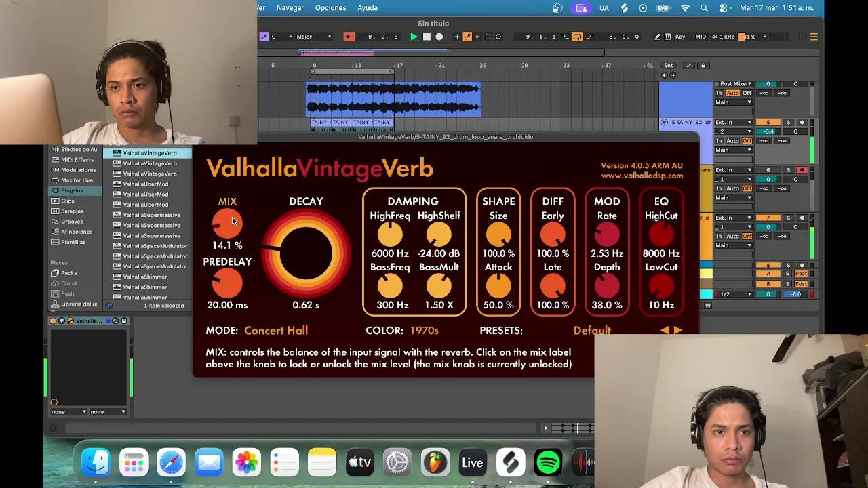This screenshot has width=868, height=488.
Task: Click the Set locator button
Action: [x=668, y=66]
